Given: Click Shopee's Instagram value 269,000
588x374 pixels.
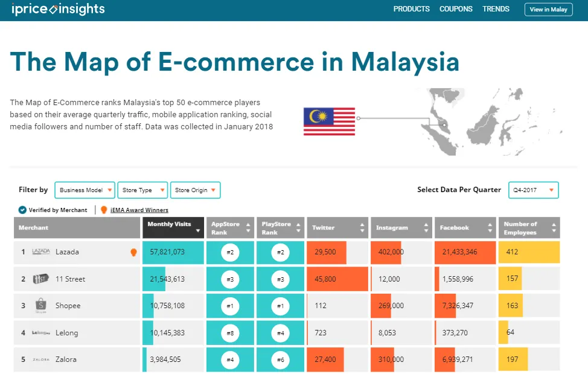Looking at the screenshot, I should click(x=391, y=306).
